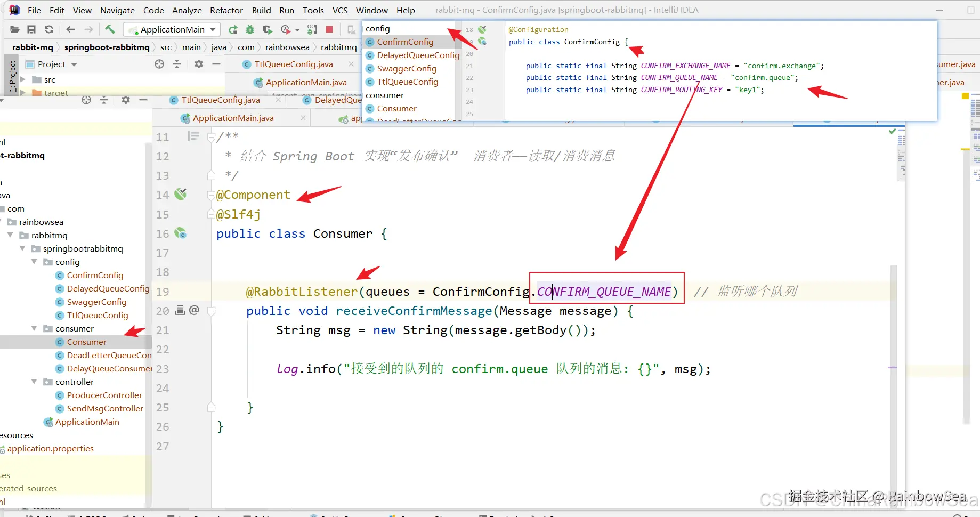Click the 1: Project tool window strip button
The height and width of the screenshot is (517, 980).
coord(13,76)
